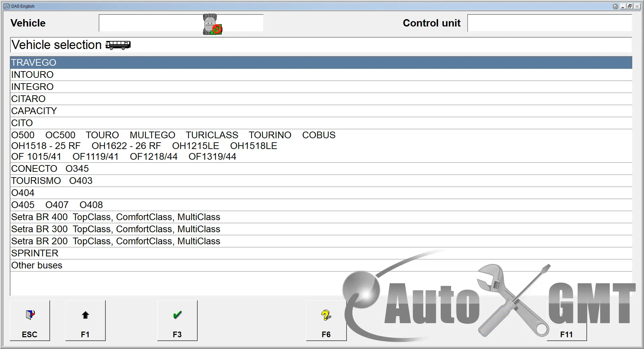Select the TOURISMO O403 row
The height and width of the screenshot is (349, 644).
(x=321, y=181)
